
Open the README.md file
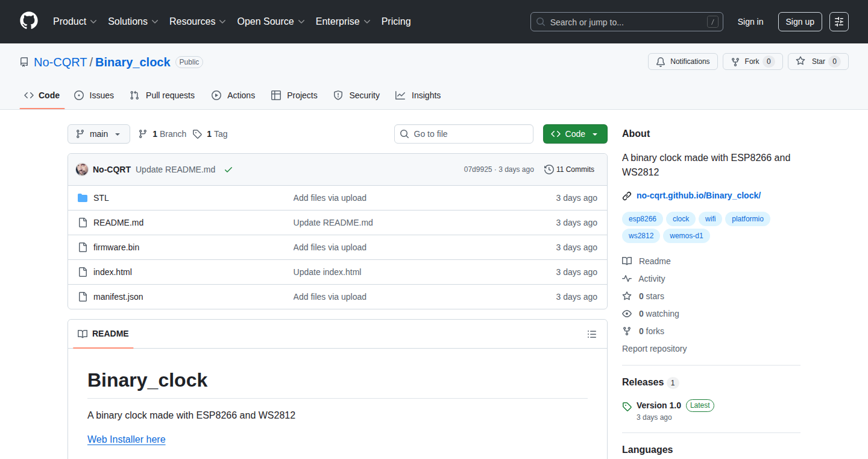coord(118,223)
